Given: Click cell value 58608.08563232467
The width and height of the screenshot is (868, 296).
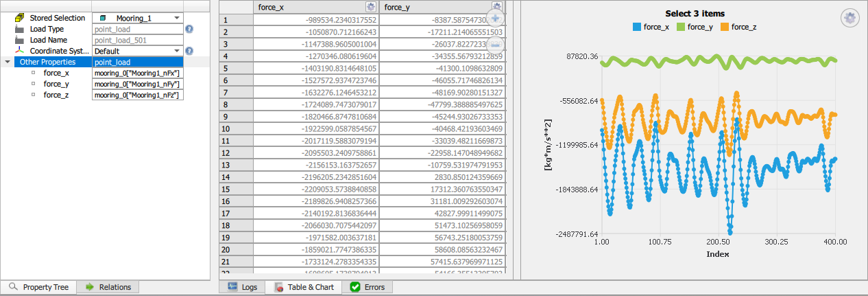Looking at the screenshot, I should coord(442,249).
